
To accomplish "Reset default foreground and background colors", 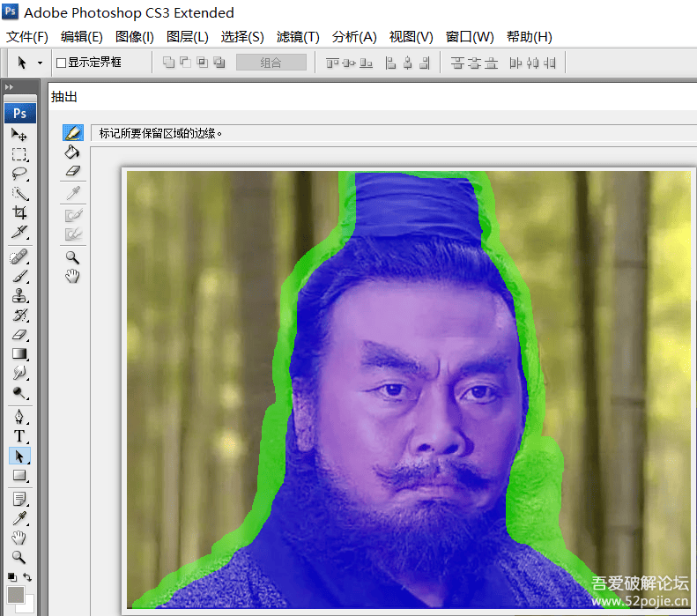I will click(x=12, y=577).
